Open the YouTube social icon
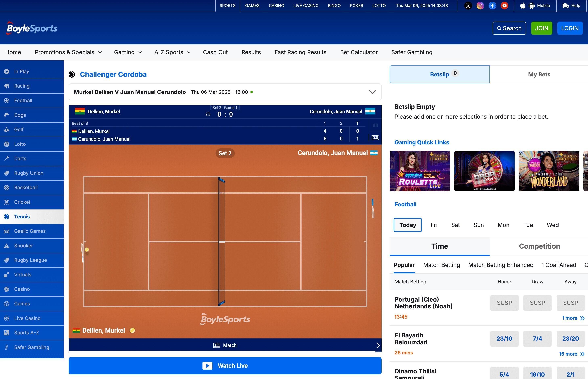588x379 pixels. tap(504, 6)
